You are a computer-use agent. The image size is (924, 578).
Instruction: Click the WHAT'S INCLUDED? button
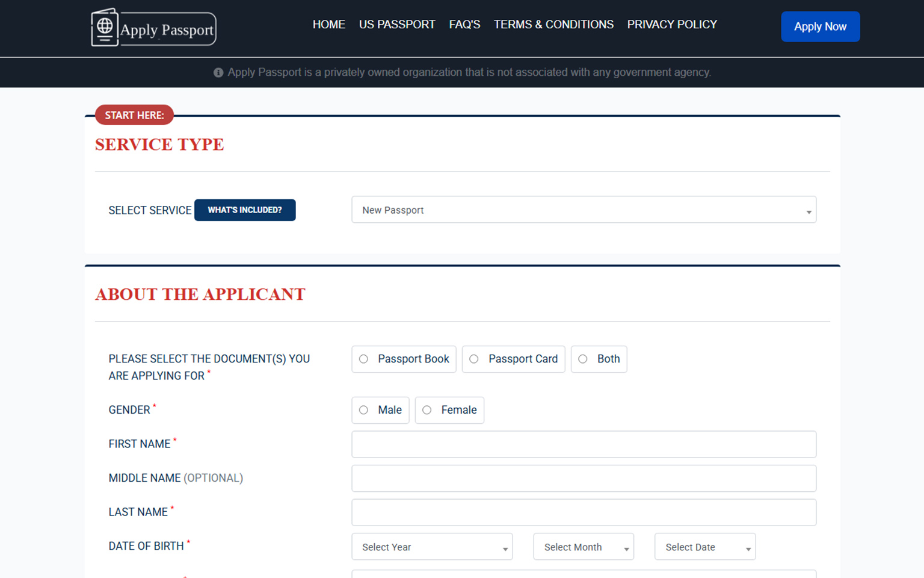click(245, 210)
